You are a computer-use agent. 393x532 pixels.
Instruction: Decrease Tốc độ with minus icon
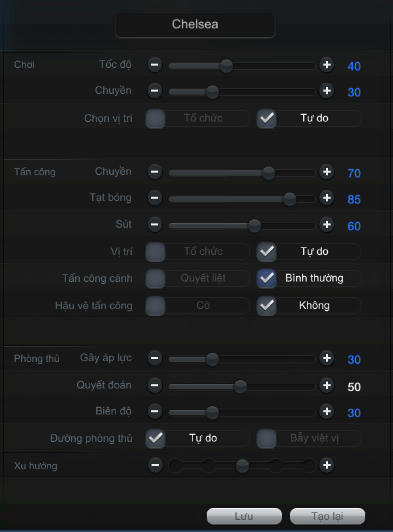(x=154, y=65)
